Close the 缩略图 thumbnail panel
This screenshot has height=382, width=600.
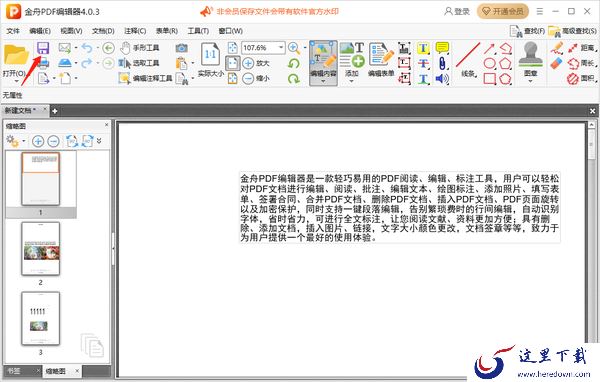coord(106,125)
